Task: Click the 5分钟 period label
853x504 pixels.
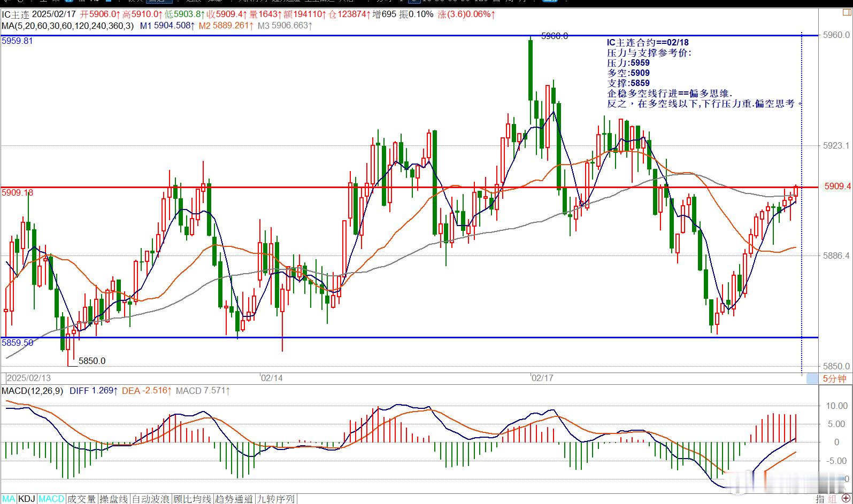Action: pos(834,378)
